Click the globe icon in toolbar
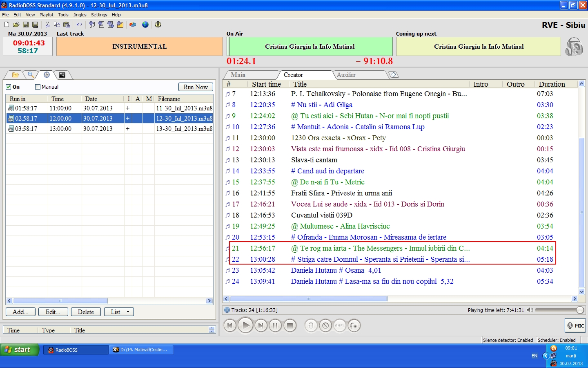The height and width of the screenshot is (368, 588). click(x=145, y=25)
